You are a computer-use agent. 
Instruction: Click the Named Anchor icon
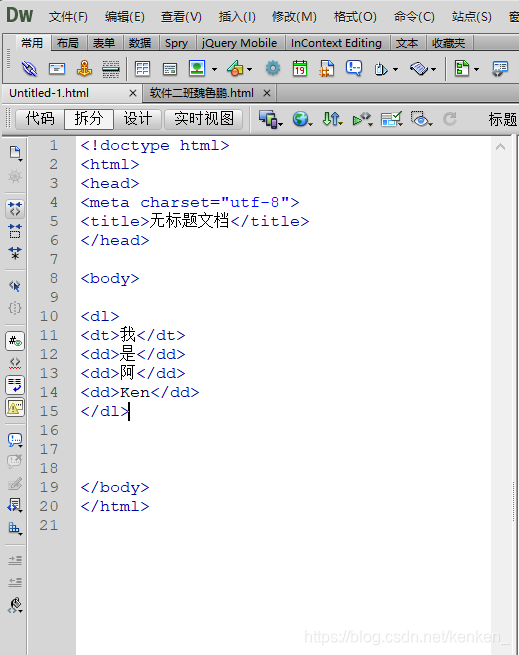[84, 68]
